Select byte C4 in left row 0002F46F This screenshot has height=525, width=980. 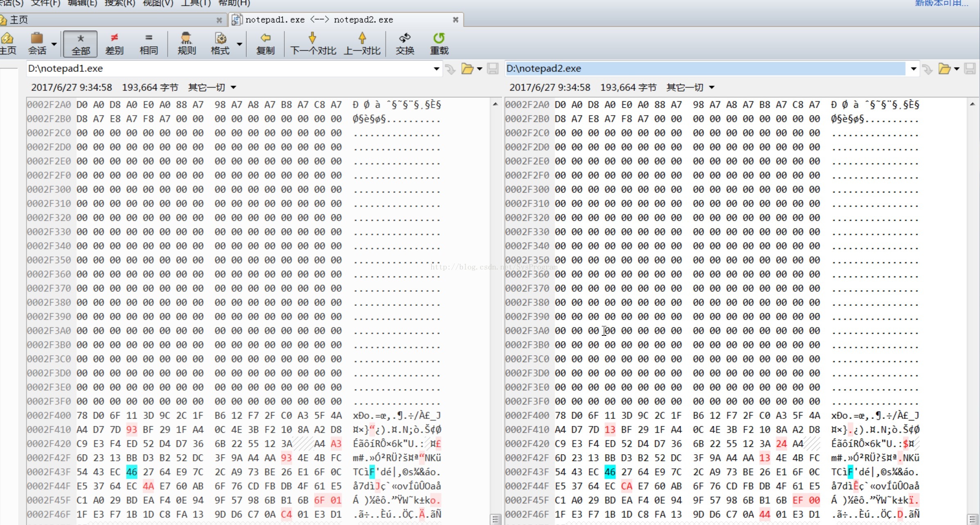coord(287,514)
